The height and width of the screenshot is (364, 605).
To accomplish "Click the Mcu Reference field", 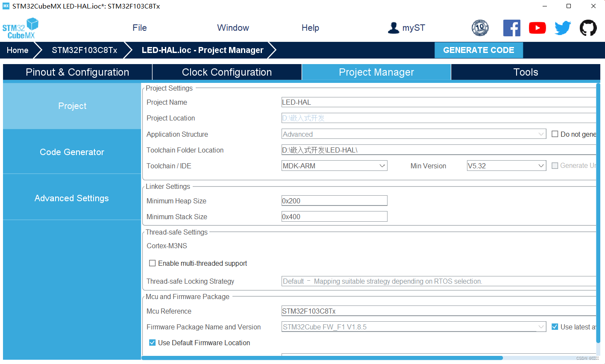I will coord(439,311).
